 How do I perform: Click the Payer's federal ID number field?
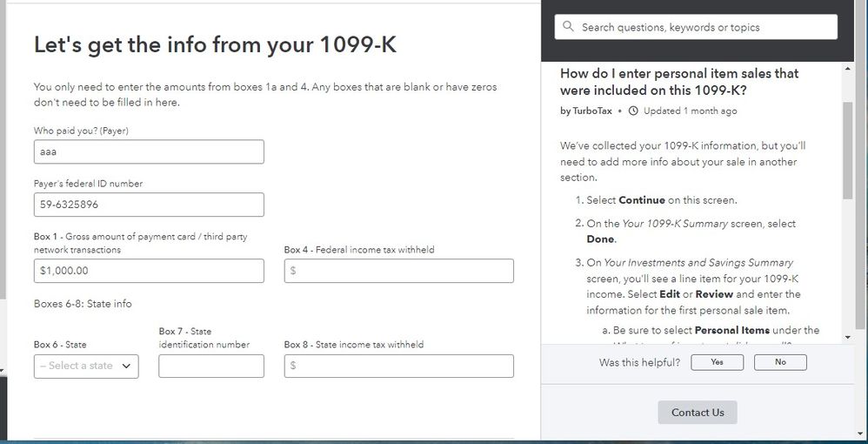[149, 205]
